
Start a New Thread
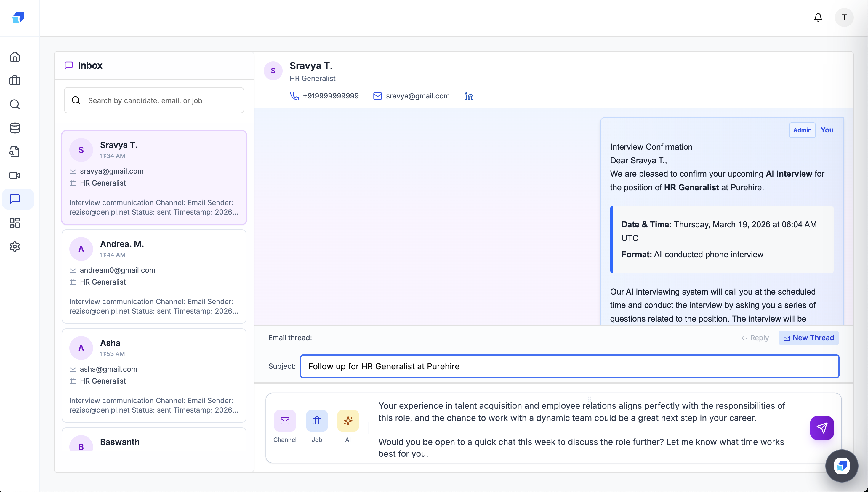(x=808, y=338)
